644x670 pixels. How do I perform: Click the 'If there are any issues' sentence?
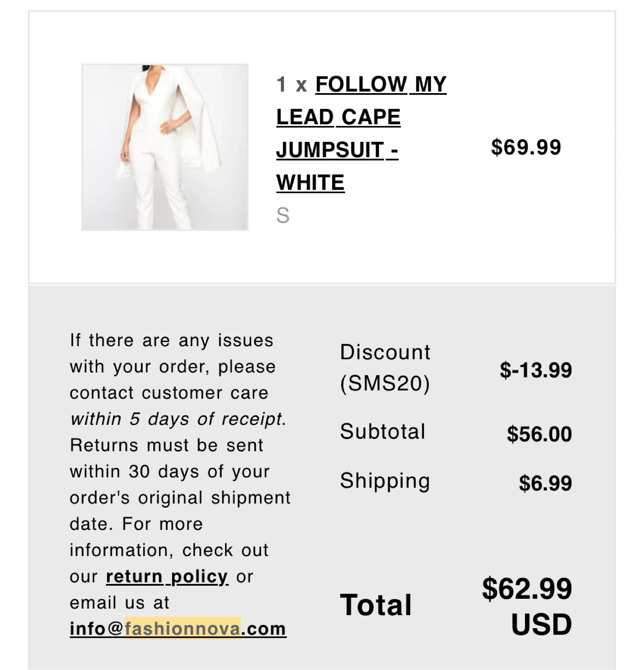point(172,341)
